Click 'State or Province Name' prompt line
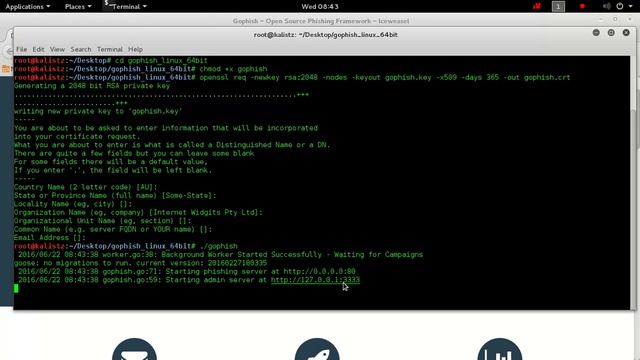This screenshot has width=640, height=360. point(115,196)
